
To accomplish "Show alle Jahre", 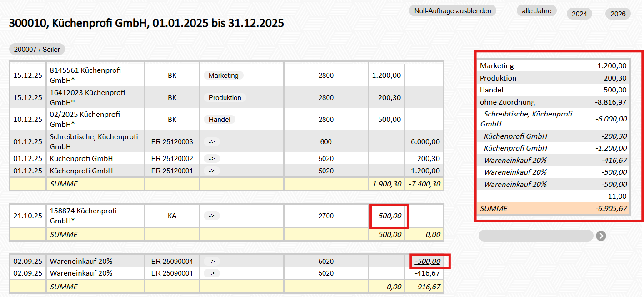I will (x=536, y=11).
